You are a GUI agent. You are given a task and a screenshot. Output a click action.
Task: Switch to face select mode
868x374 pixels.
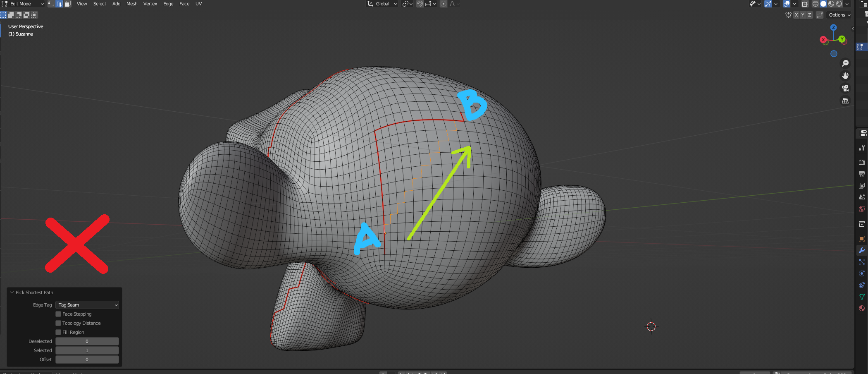coord(68,4)
